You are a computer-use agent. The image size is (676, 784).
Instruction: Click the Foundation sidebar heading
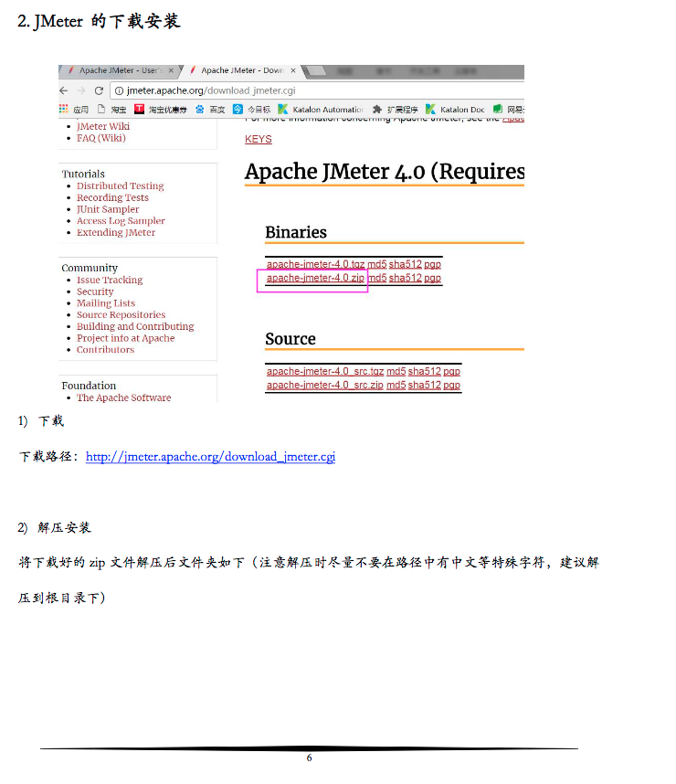pos(89,386)
